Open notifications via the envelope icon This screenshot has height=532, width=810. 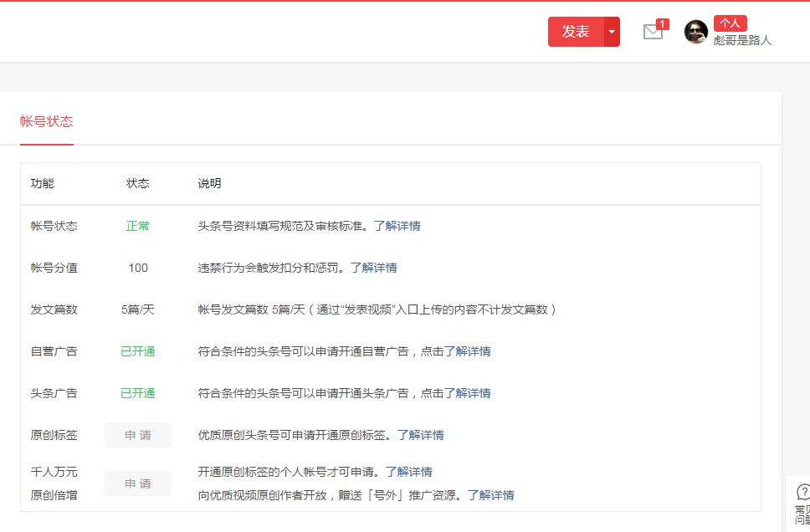653,33
